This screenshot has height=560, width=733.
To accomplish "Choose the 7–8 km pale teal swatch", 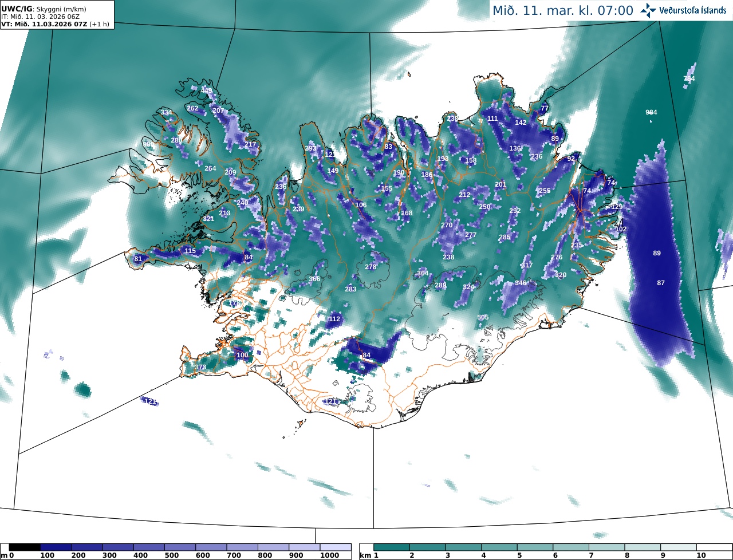I will (x=608, y=547).
